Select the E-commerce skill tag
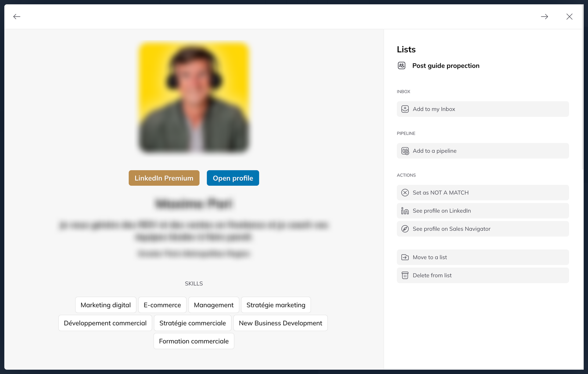This screenshot has width=588, height=374. point(162,305)
